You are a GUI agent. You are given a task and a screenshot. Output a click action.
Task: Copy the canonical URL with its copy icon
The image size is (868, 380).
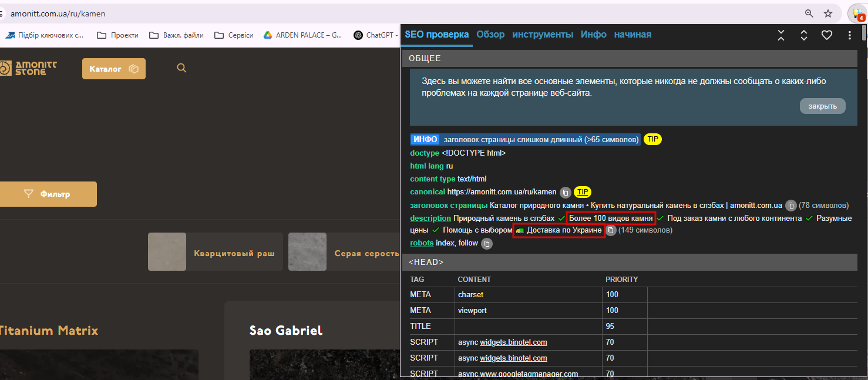[565, 192]
